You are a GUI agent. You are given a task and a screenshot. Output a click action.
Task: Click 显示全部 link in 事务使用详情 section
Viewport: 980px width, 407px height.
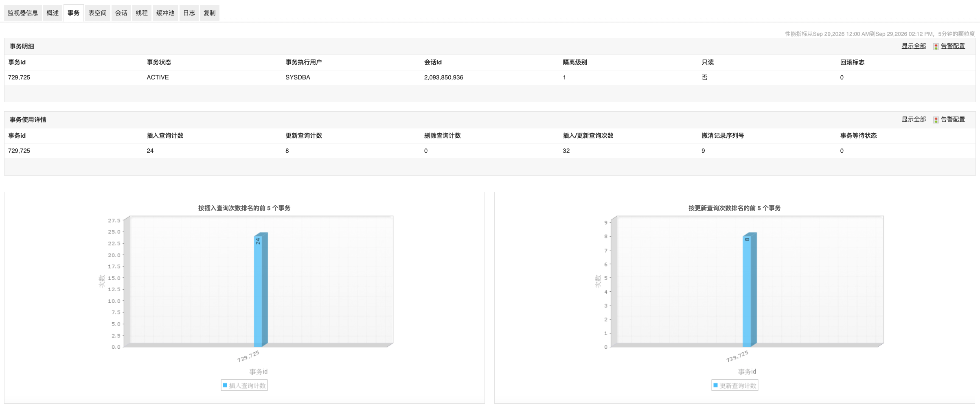pyautogui.click(x=913, y=119)
